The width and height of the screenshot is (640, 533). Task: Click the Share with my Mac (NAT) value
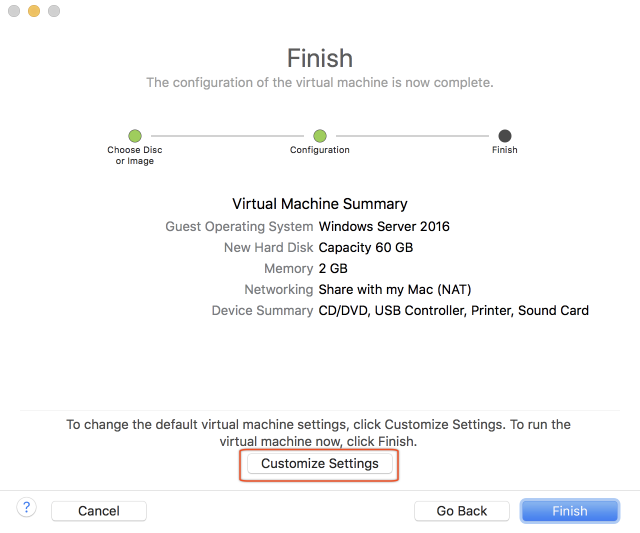click(394, 289)
